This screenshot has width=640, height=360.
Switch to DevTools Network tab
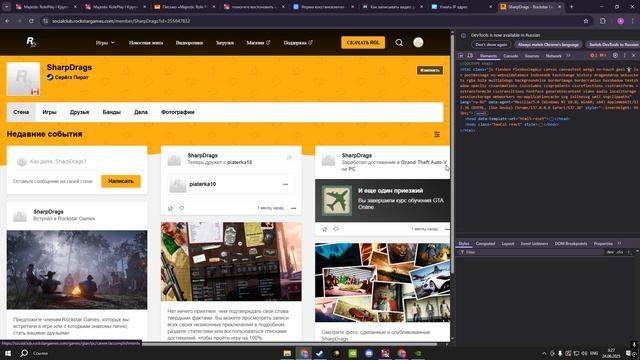(x=553, y=56)
